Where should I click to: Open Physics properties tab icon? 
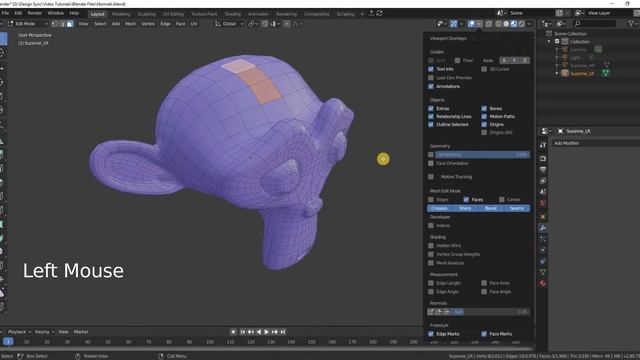click(543, 250)
